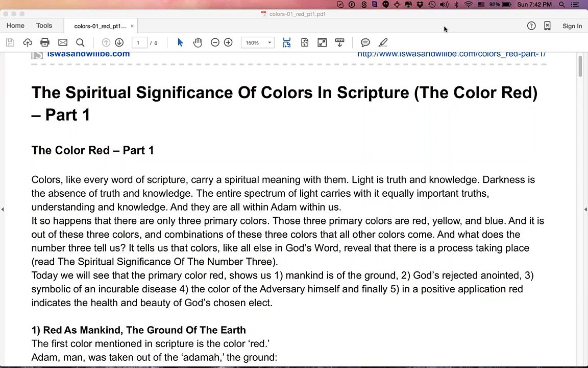Click heading "The Color Red – Part 1"
This screenshot has height=368, width=588.
click(92, 150)
